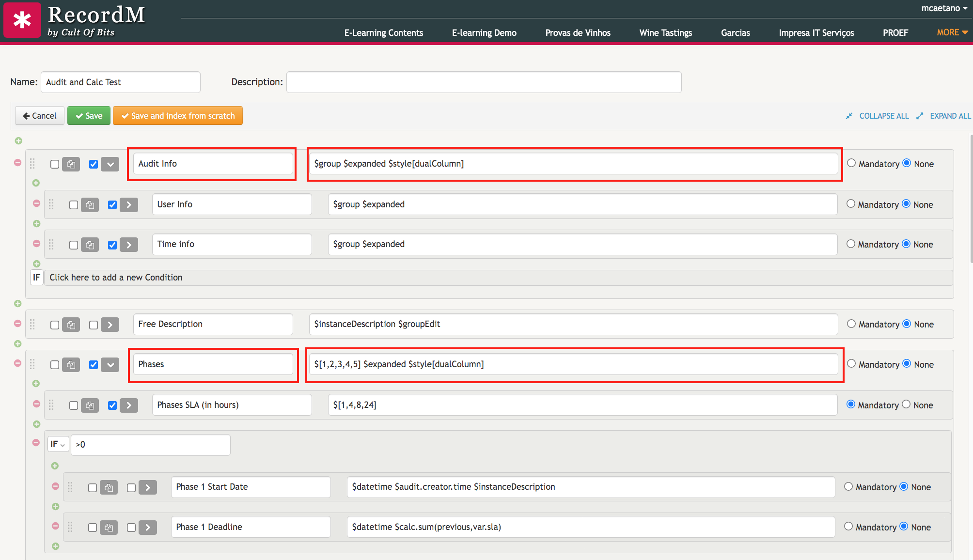The image size is (973, 560).
Task: Open the IF condition type dropdown
Action: [58, 444]
